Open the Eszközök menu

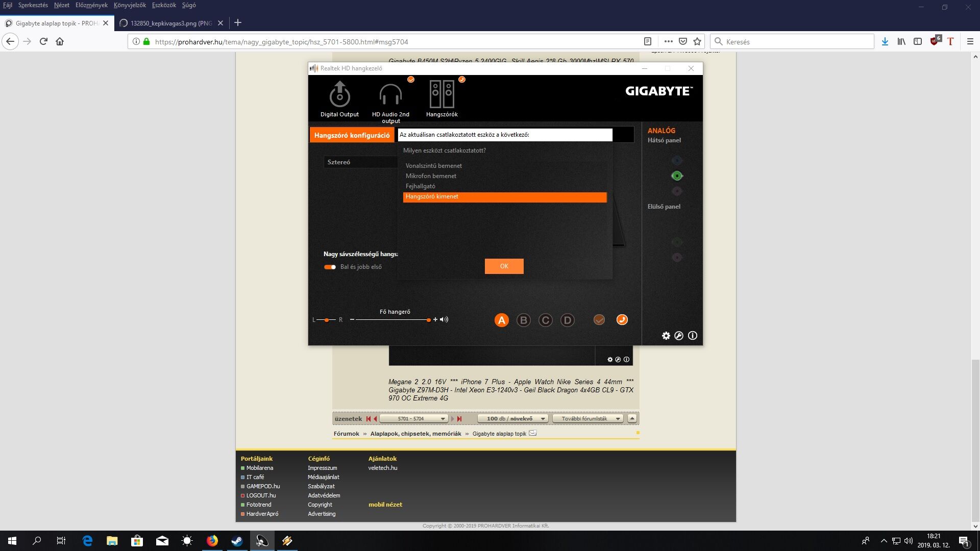(x=164, y=5)
